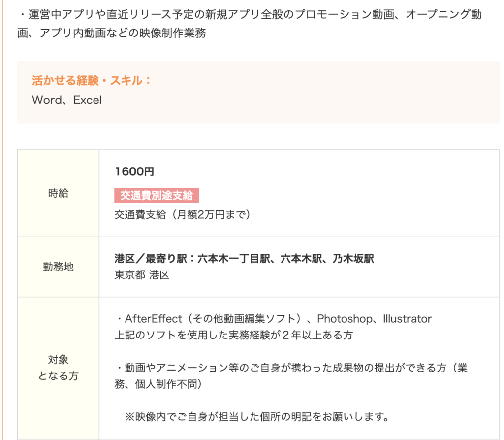The width and height of the screenshot is (504, 440).
Task: Click the Word、Excel skills text
Action: coord(67,100)
